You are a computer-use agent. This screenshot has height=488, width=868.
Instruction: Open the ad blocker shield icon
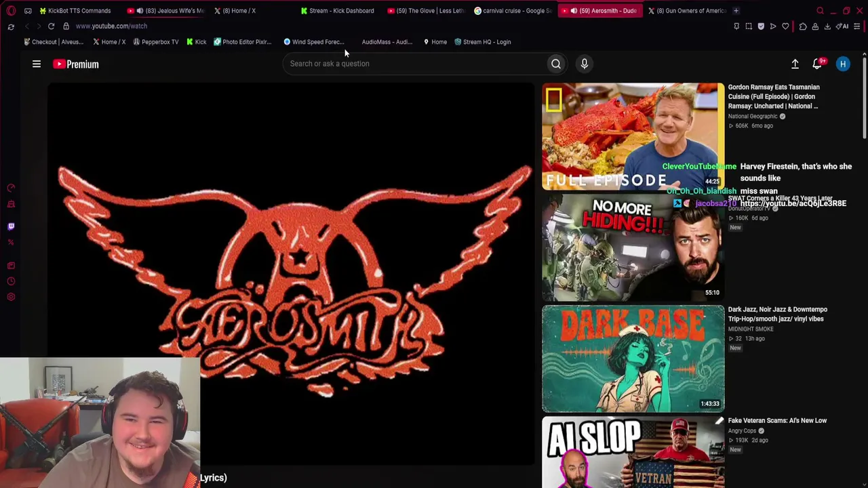pos(761,26)
